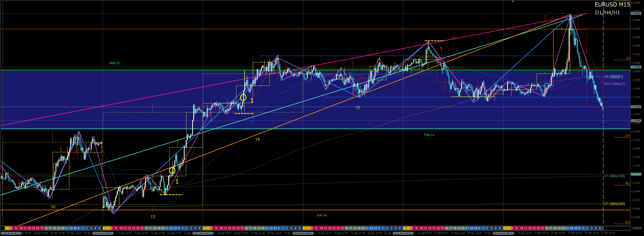Click the M15-SMA(21) indicator label

(615, 84)
